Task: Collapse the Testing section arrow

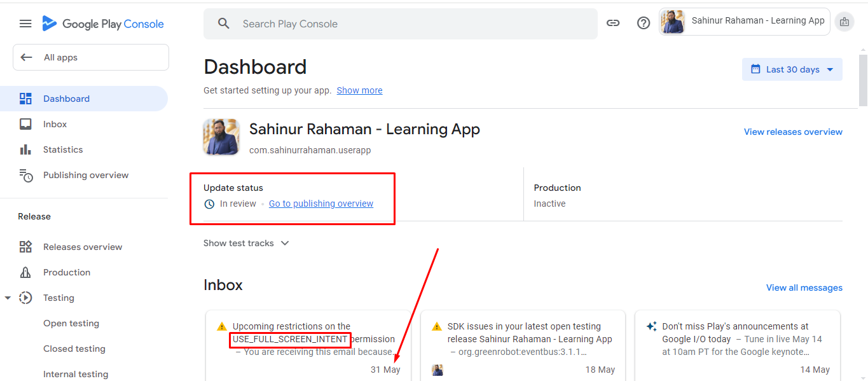Action: 8,298
